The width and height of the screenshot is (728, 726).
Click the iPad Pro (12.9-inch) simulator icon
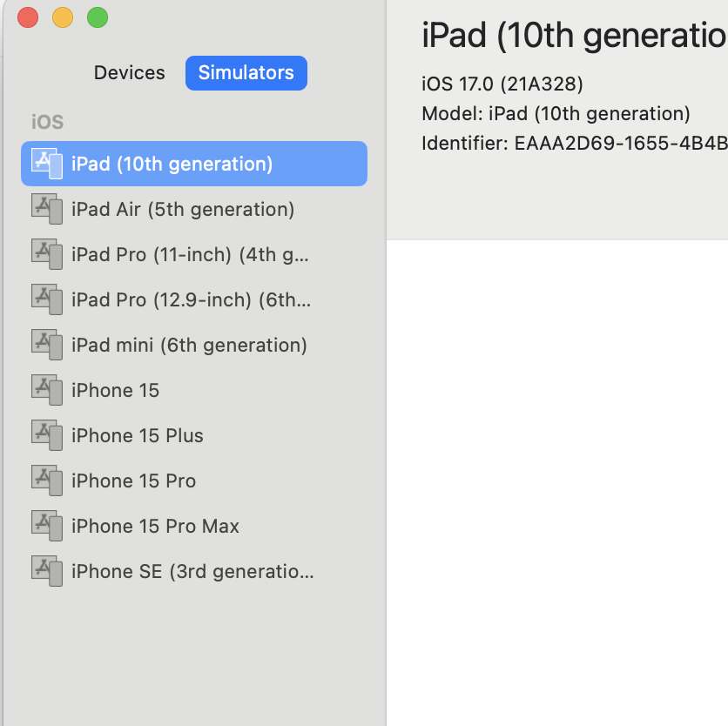47,299
